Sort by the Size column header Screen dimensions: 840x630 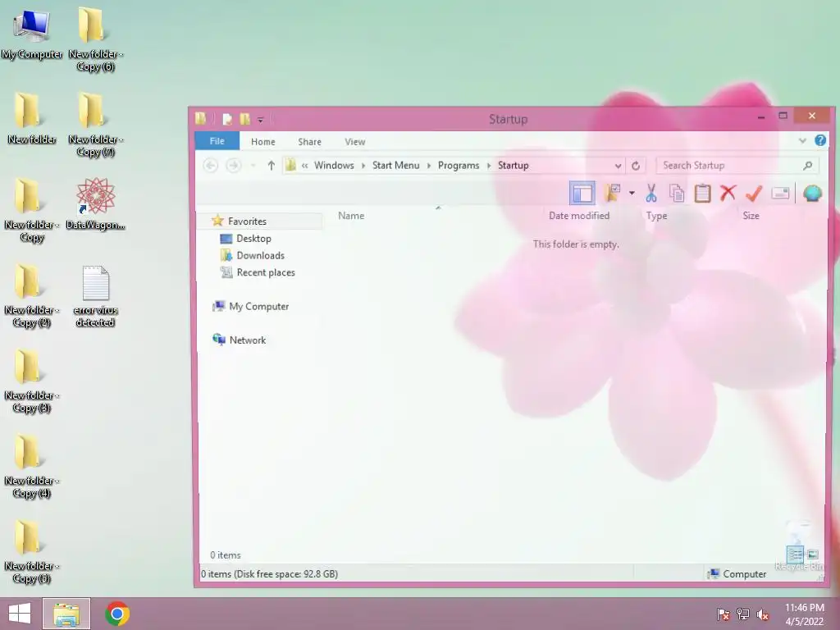tap(751, 216)
